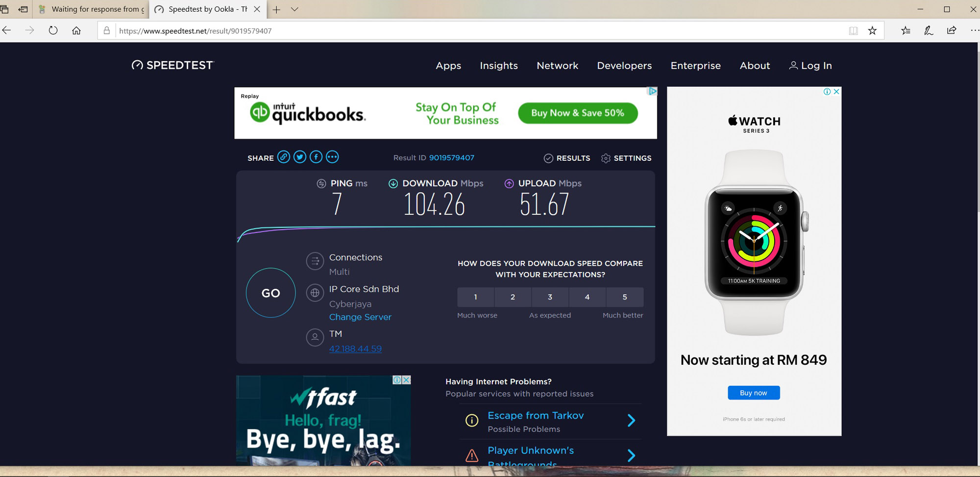
Task: Open the Apps menu
Action: [x=448, y=66]
